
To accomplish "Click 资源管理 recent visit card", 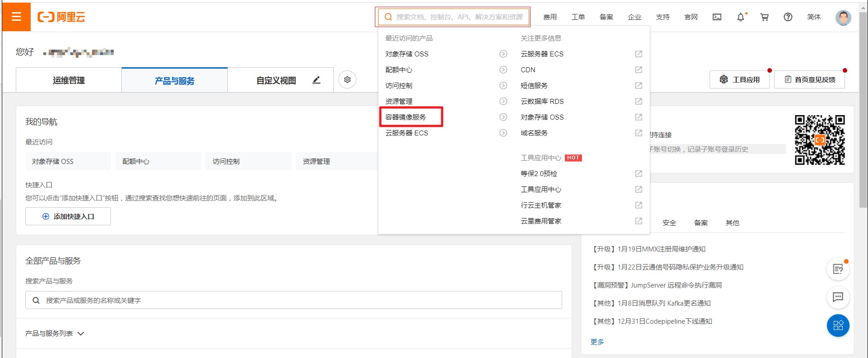I will pyautogui.click(x=337, y=161).
